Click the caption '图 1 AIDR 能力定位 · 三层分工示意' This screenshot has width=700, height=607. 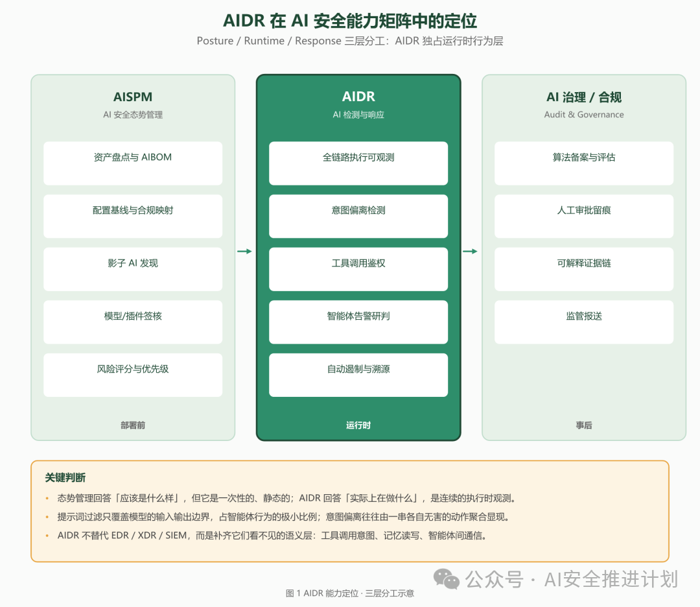(350, 593)
